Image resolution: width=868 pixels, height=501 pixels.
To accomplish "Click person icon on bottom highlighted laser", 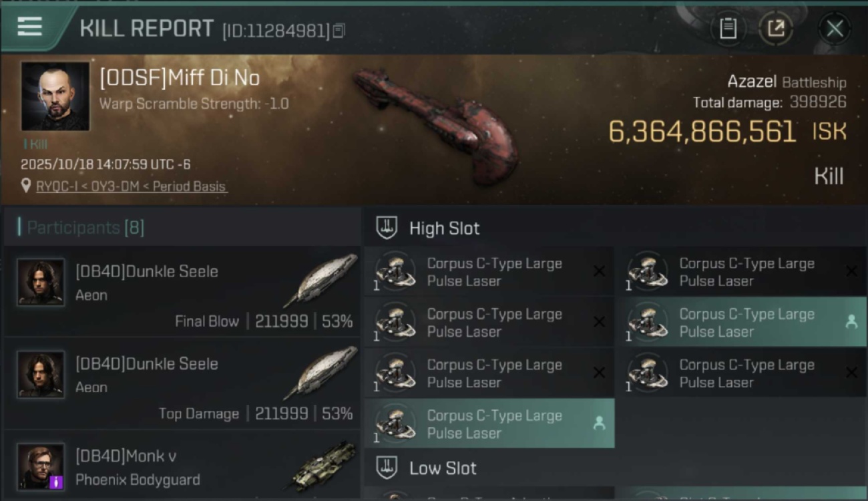I will coord(599,424).
